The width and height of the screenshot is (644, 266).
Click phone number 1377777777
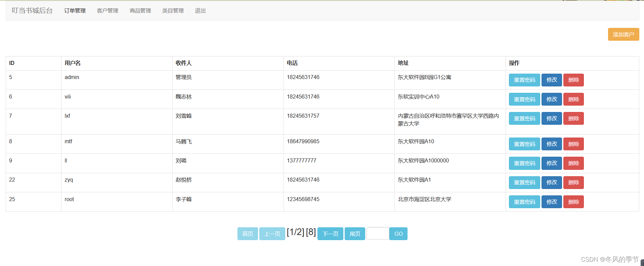point(302,161)
